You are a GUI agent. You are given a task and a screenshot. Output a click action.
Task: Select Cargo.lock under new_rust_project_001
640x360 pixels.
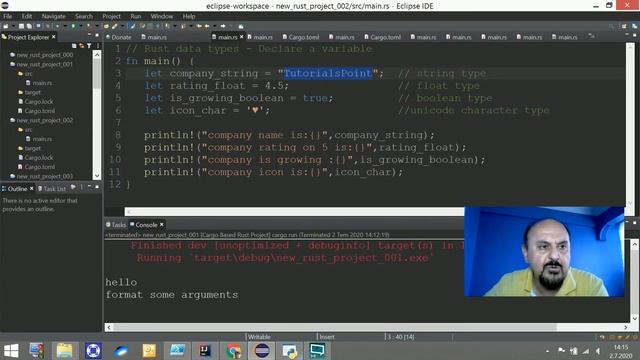pyautogui.click(x=39, y=102)
